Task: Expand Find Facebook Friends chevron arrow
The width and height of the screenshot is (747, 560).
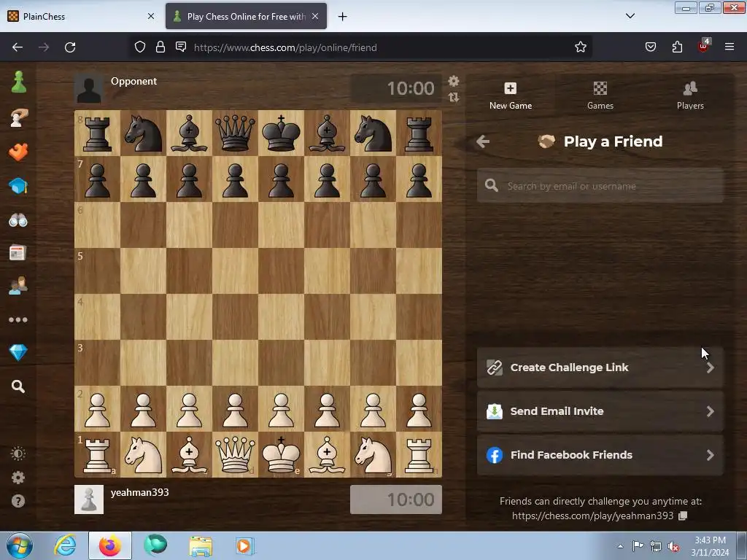Action: point(711,455)
